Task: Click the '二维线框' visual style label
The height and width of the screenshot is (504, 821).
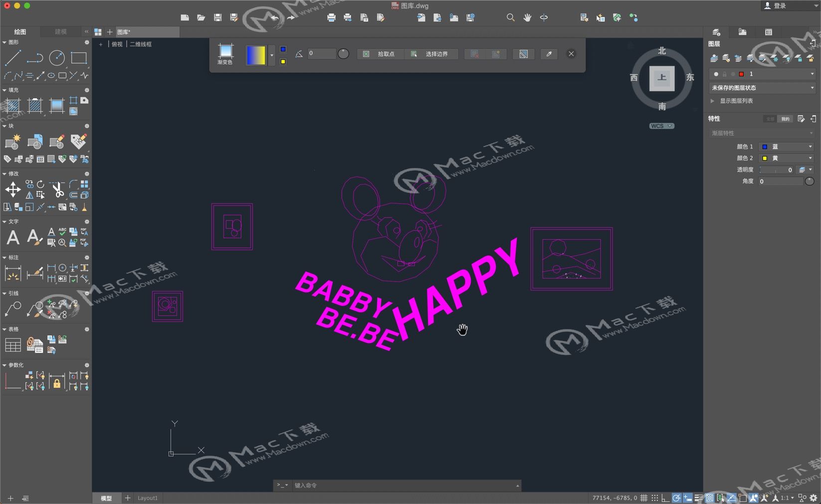Action: pos(141,44)
